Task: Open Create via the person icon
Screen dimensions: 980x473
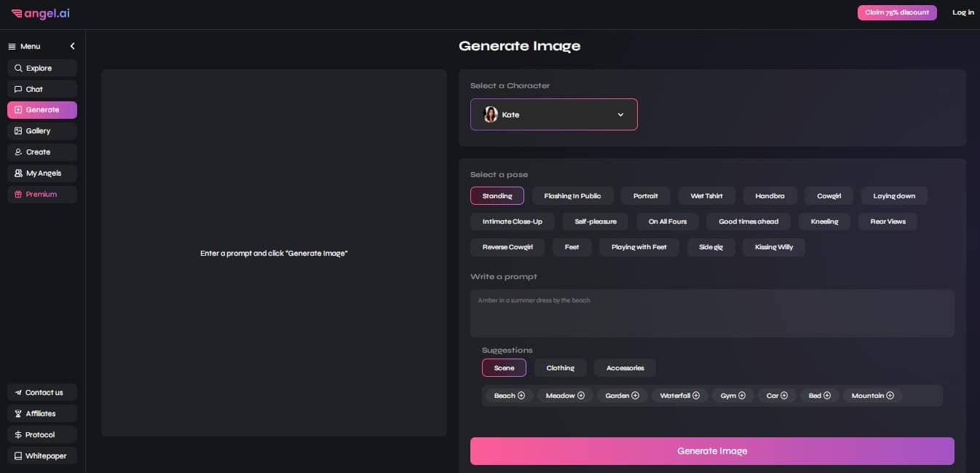Action: click(x=18, y=152)
